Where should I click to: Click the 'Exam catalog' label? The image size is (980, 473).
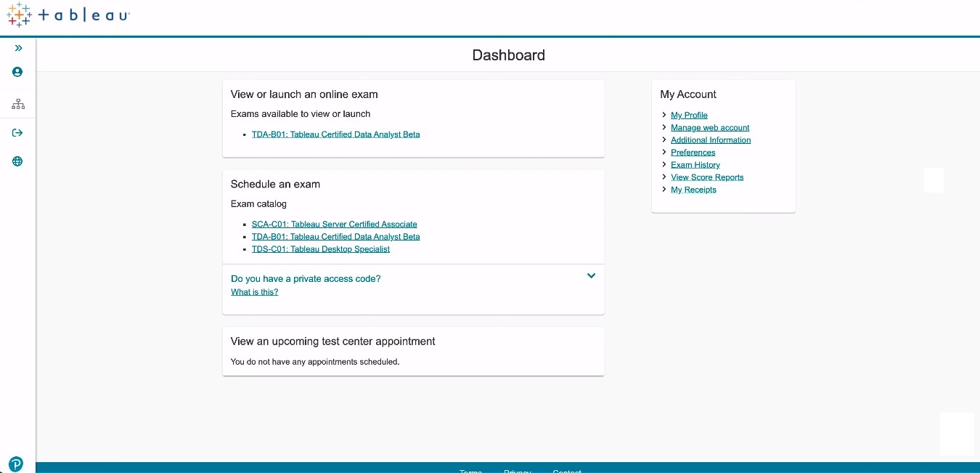click(x=258, y=204)
